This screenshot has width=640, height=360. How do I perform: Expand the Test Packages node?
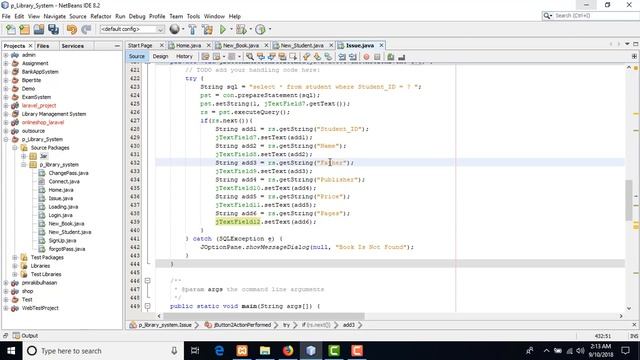click(x=15, y=257)
